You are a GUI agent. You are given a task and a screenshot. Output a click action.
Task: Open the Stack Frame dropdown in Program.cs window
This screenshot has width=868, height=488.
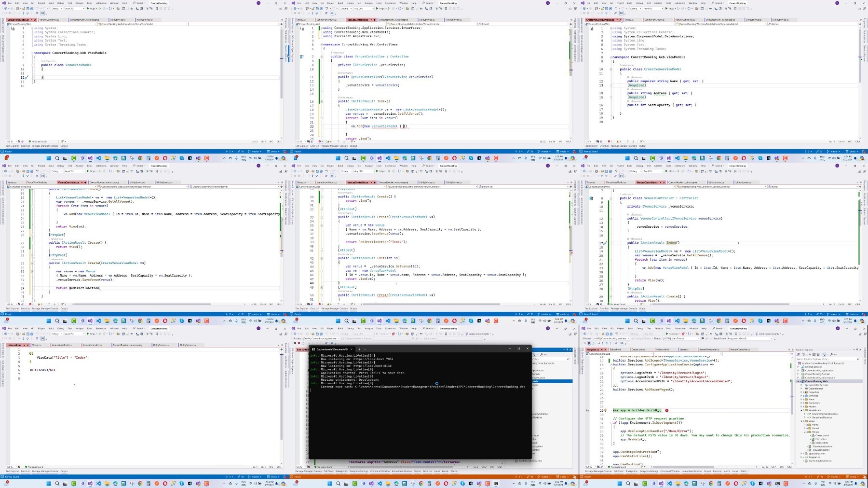(750, 338)
